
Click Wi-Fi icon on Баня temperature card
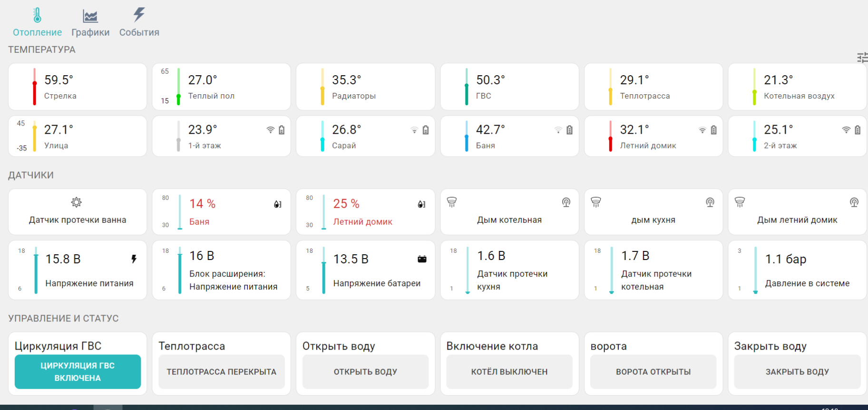click(x=558, y=130)
